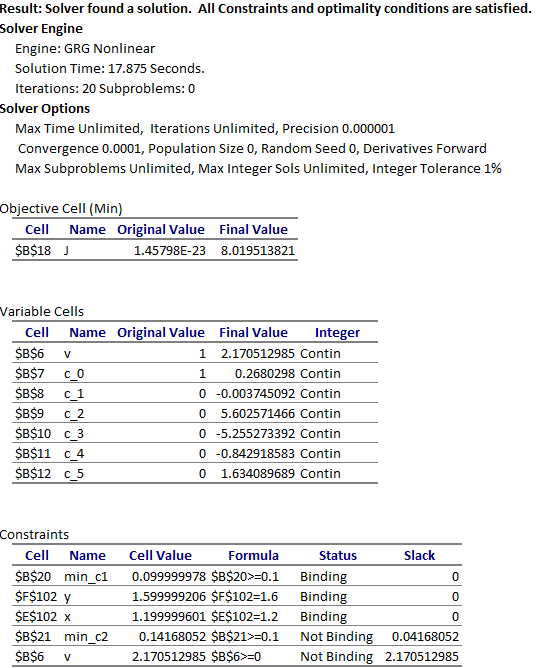
Task: Click the x constraint cell value 1.199999601
Action: pyautogui.click(x=169, y=616)
